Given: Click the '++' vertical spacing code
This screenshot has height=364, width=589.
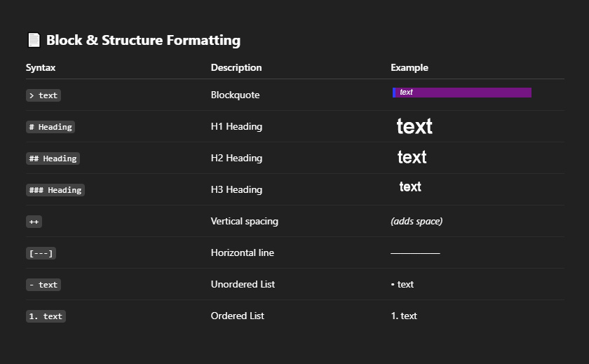Looking at the screenshot, I should [x=34, y=222].
